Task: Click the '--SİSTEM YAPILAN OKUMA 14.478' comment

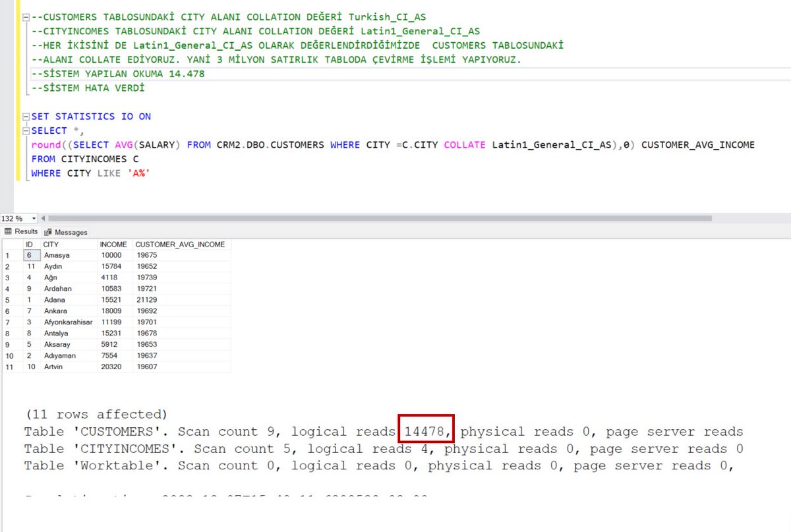Action: [118, 74]
